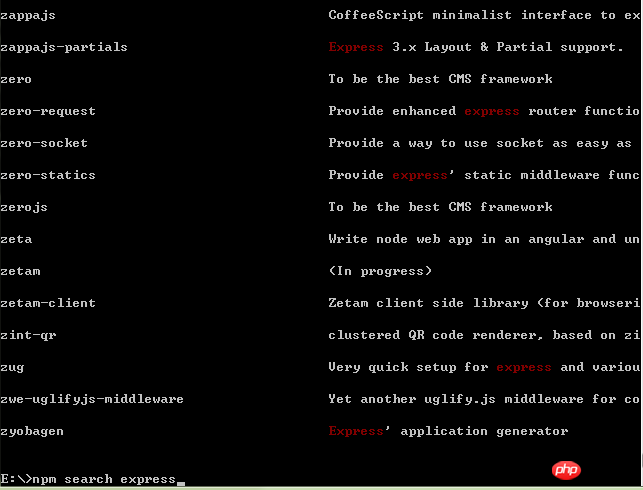Viewport: 643px width, 490px height.
Task: Click the package name zint-qr
Action: click(28, 335)
